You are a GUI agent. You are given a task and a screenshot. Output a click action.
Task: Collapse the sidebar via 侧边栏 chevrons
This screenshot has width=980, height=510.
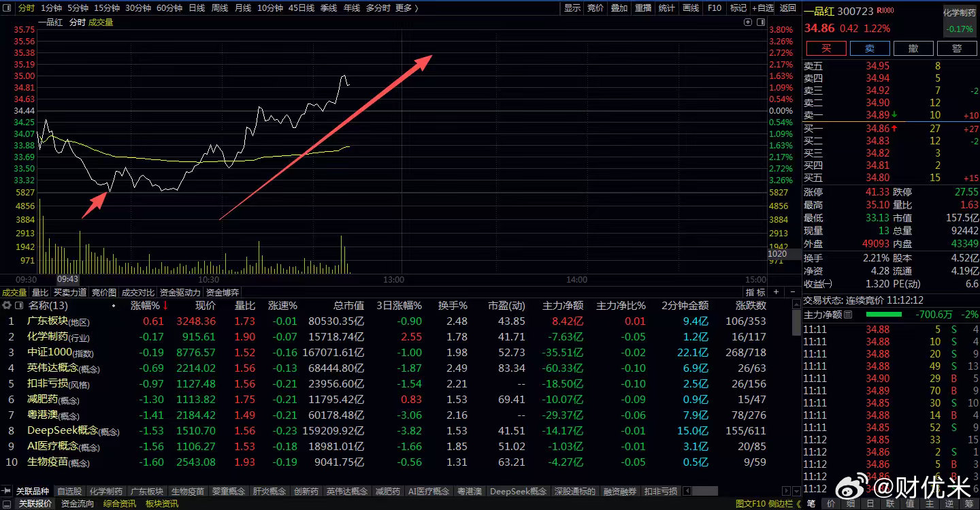tap(798, 504)
